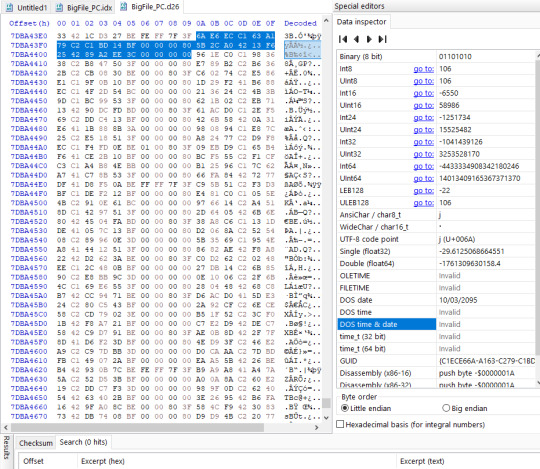Viewport: 540px width, 469px height.
Task: Click the UInt64 go to link
Action: tap(423, 178)
